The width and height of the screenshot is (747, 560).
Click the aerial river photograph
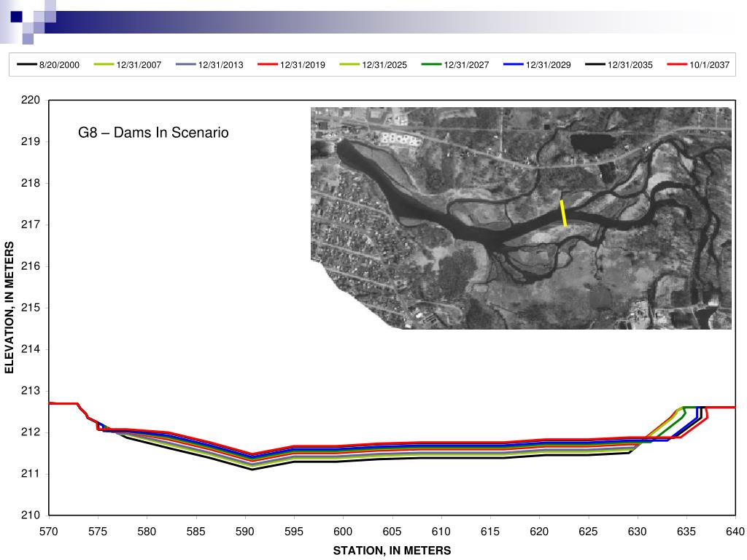[521, 218]
